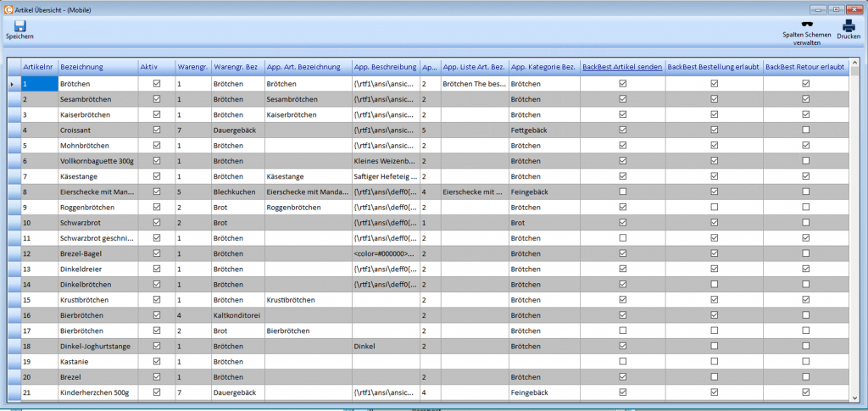Enable BackBest Retour erlaubt for Schwarzbrot
Image resolution: width=868 pixels, height=411 pixels.
[x=805, y=222]
